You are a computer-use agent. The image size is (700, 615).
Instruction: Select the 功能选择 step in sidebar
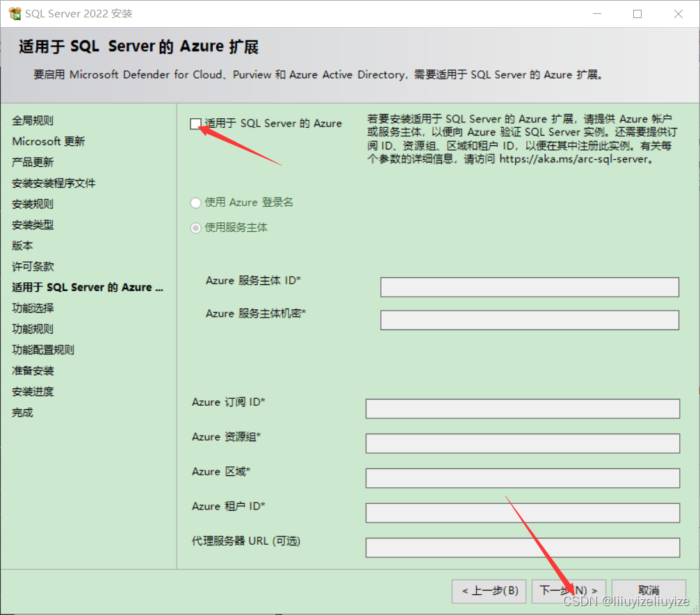tap(33, 308)
